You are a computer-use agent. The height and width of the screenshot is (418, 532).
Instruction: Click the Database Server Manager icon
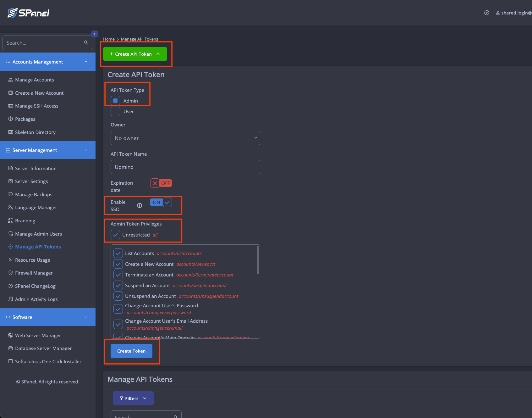click(x=10, y=348)
